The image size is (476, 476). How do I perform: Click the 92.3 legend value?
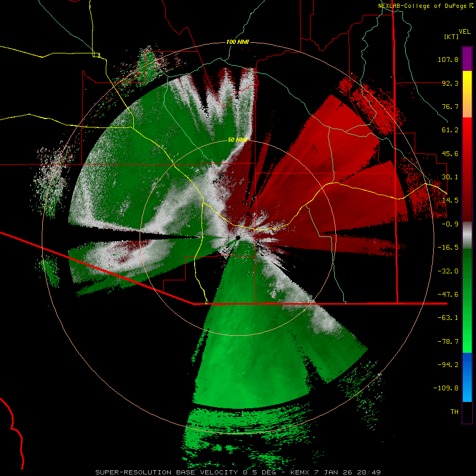pos(450,83)
